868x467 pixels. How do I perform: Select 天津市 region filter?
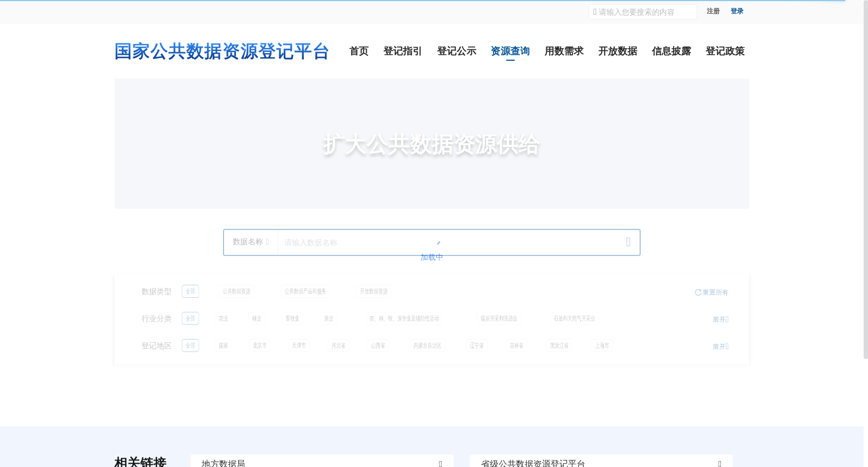(x=299, y=346)
